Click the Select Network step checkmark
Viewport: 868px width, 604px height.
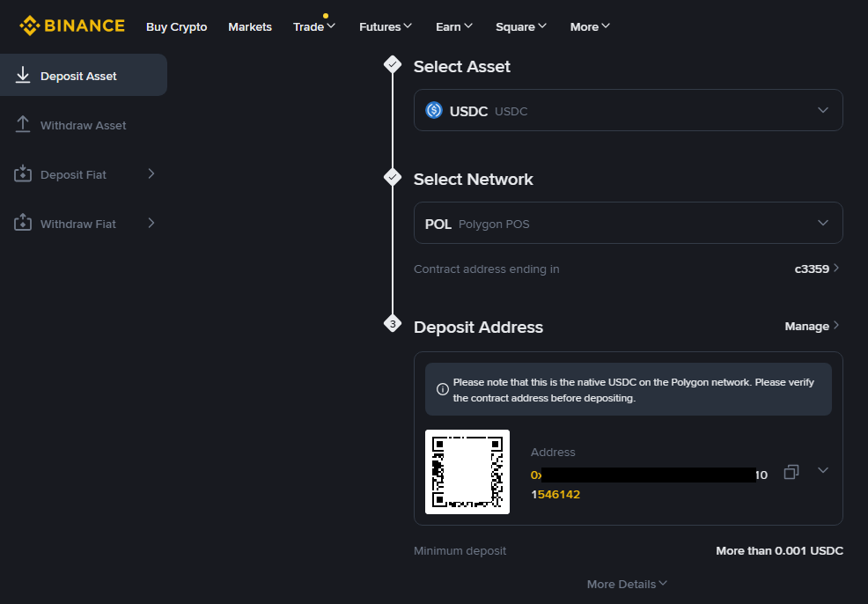click(x=393, y=177)
